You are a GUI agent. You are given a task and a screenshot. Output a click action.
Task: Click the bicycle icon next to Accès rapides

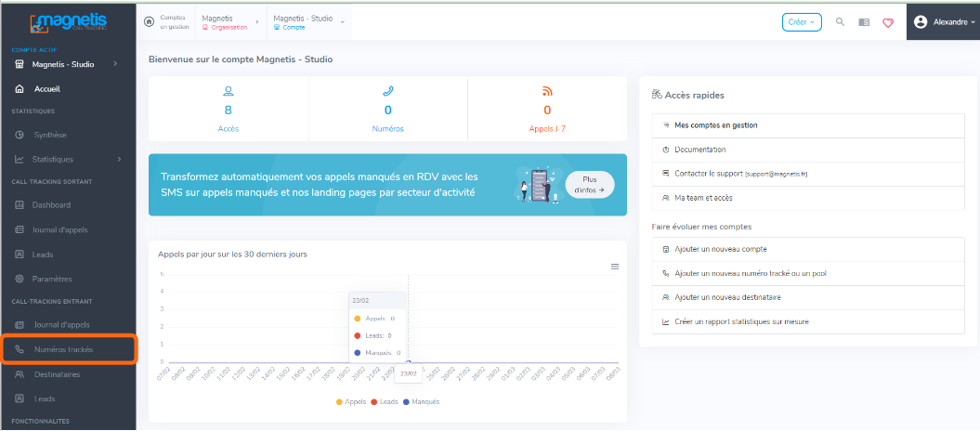pyautogui.click(x=657, y=95)
